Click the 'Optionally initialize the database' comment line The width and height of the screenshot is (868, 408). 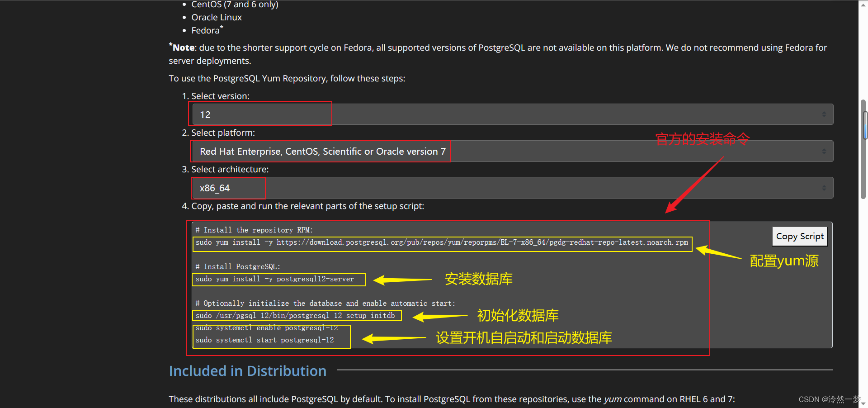pyautogui.click(x=325, y=304)
